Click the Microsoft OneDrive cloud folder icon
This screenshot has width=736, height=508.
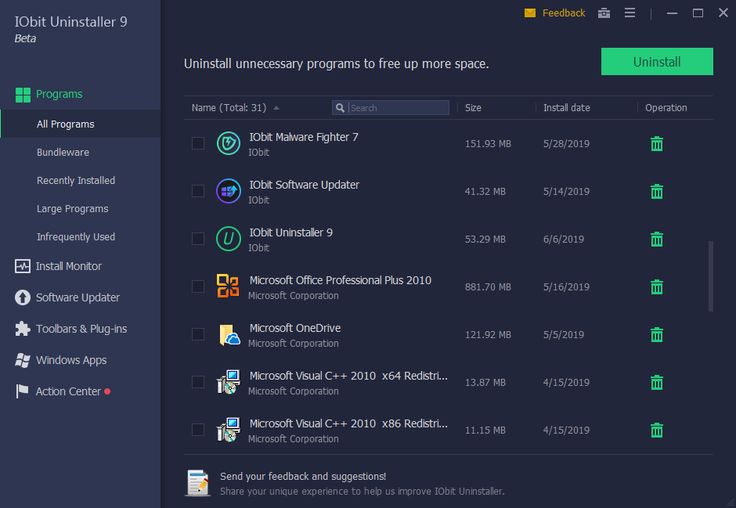pyautogui.click(x=230, y=335)
